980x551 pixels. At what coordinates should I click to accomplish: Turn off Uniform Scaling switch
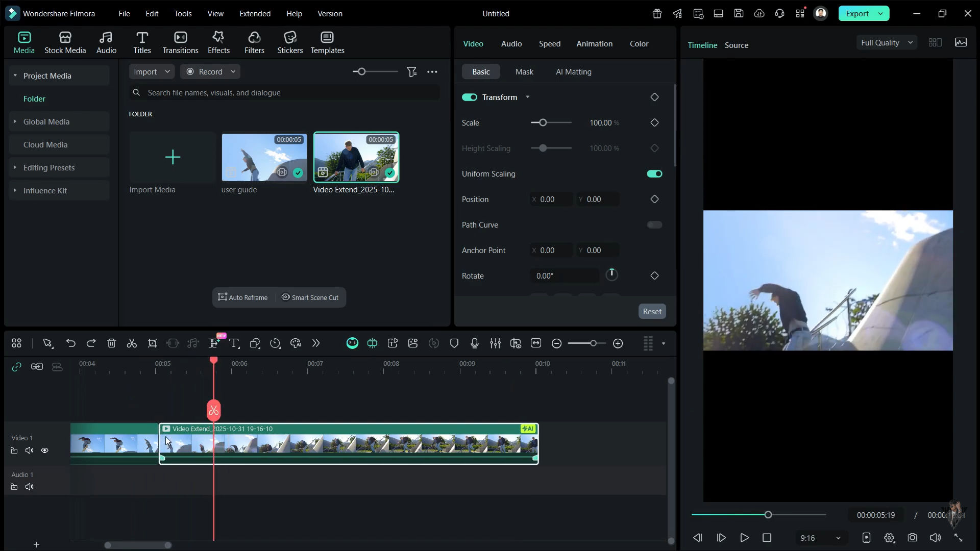(654, 174)
